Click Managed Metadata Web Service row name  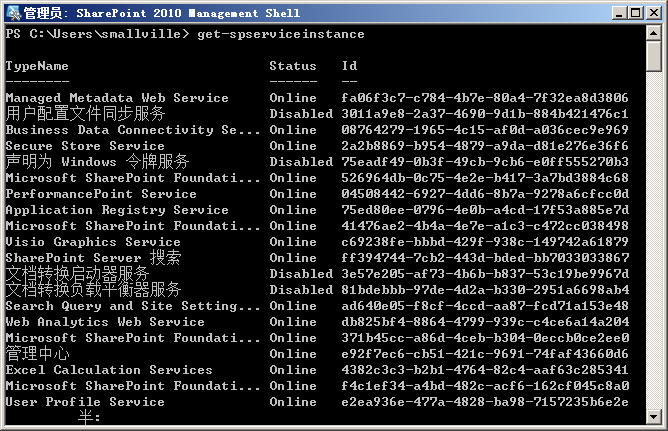click(x=117, y=98)
